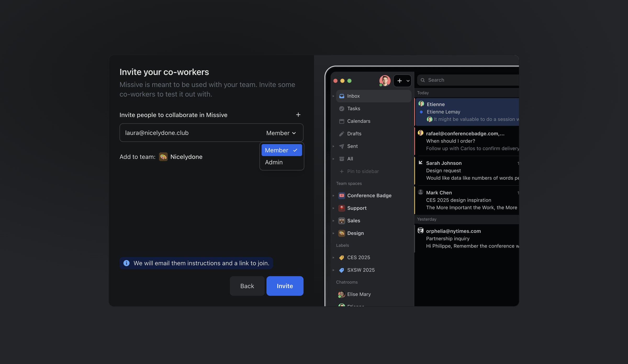Open Mark Chen's CES 2025 design inspiration
The image size is (628, 364).
(x=467, y=200)
